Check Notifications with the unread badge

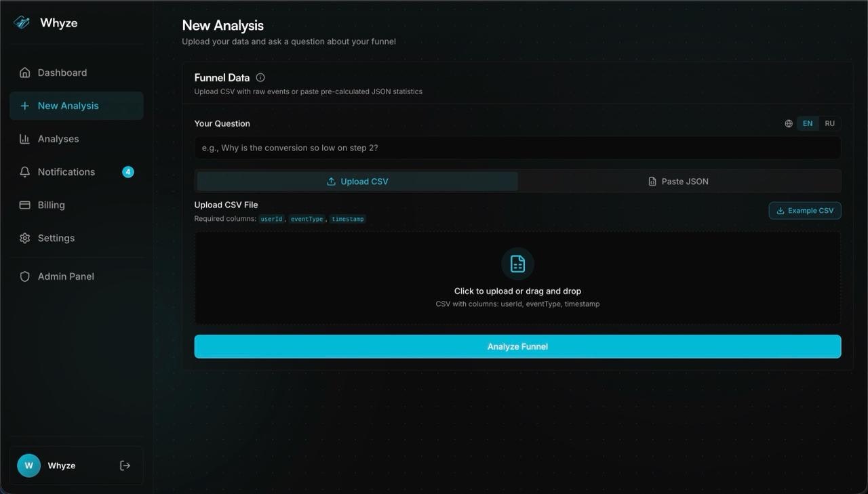pos(66,171)
